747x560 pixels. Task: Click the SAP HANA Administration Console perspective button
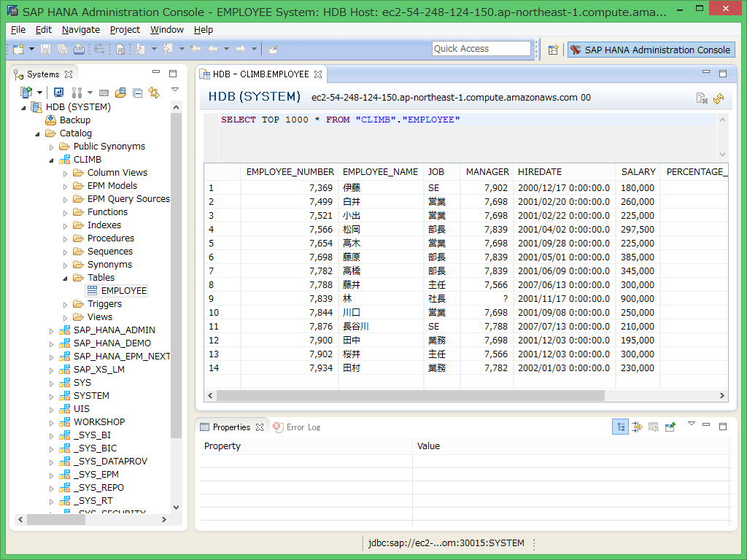pos(651,50)
